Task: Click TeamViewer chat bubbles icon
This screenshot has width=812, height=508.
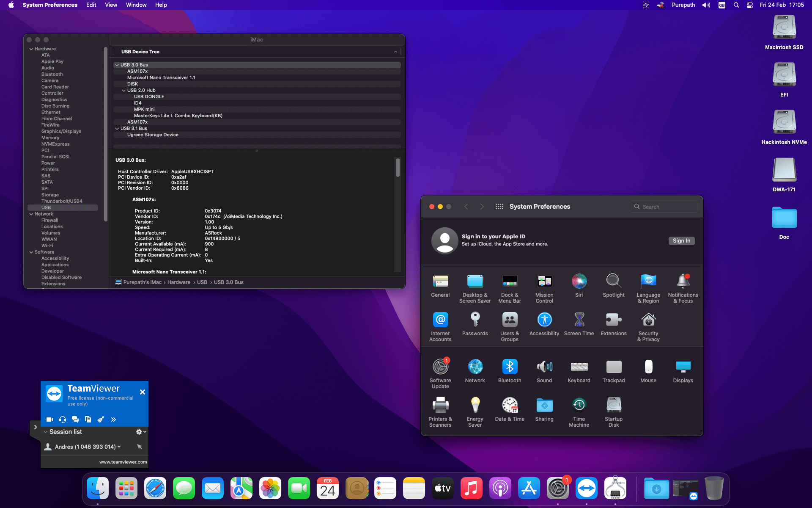Action: click(x=75, y=420)
